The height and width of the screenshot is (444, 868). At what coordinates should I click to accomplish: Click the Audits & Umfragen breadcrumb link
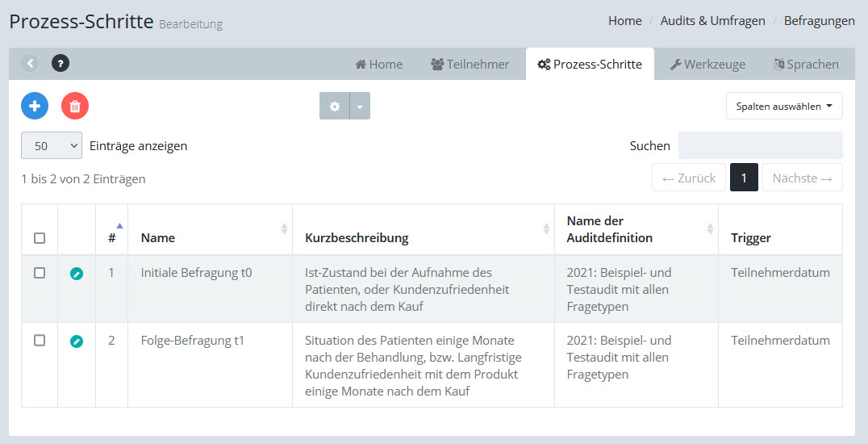(x=712, y=21)
